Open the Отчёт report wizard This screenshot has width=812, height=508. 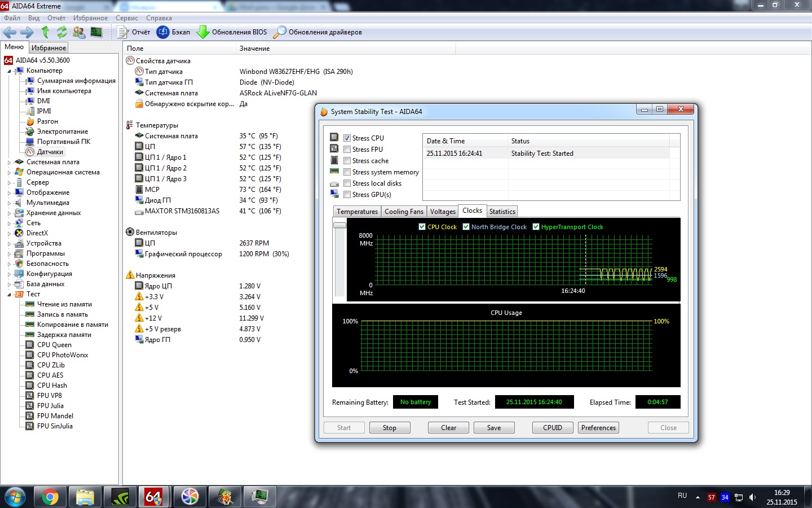134,32
